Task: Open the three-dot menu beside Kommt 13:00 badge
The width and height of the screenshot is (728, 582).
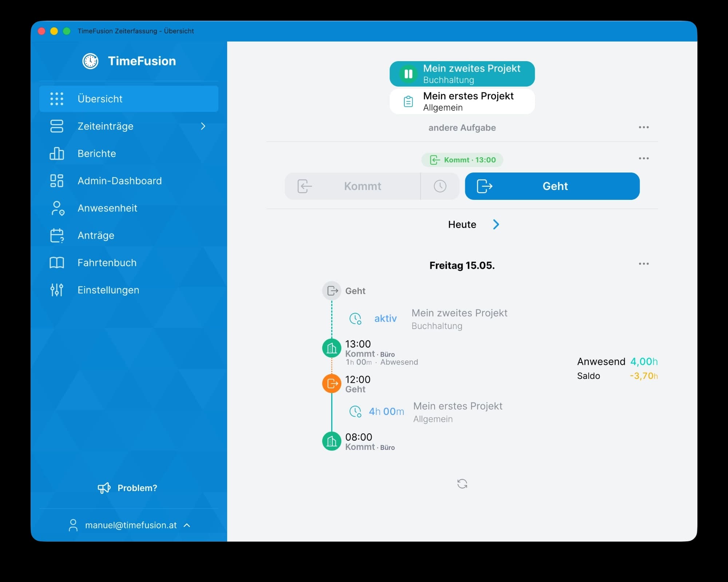Action: pyautogui.click(x=644, y=158)
